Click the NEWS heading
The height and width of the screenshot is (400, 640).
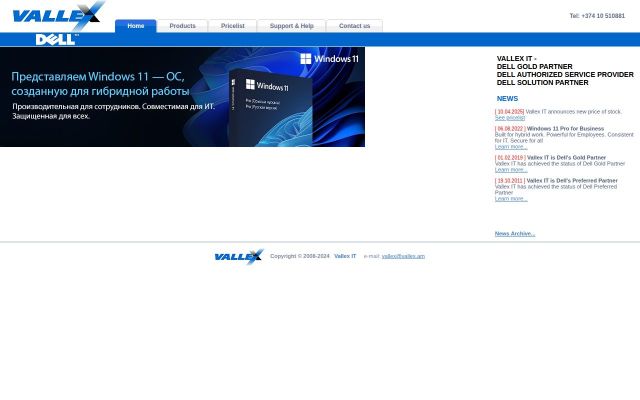pos(507,99)
